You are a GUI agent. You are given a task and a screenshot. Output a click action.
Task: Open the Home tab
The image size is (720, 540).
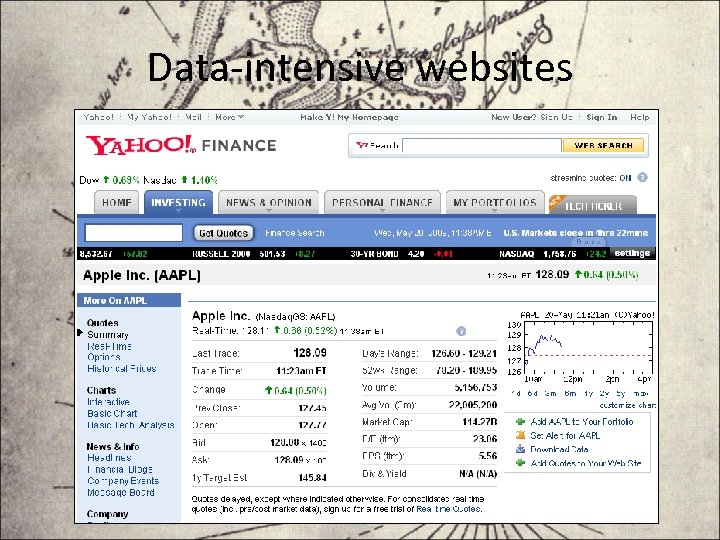click(117, 202)
